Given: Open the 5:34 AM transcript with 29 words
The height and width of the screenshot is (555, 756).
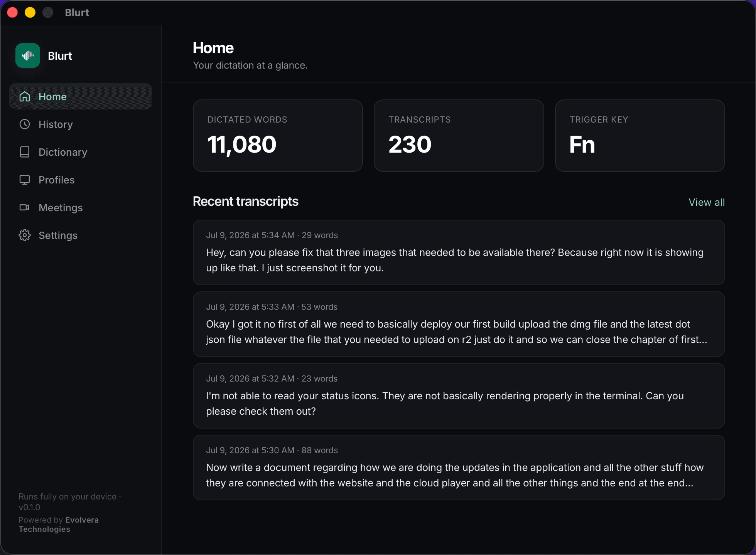Looking at the screenshot, I should (459, 252).
